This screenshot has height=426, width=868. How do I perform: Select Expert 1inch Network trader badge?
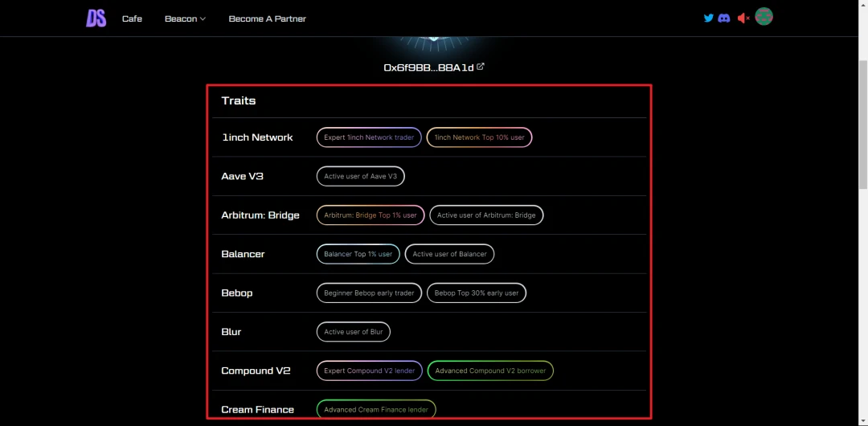tap(369, 137)
